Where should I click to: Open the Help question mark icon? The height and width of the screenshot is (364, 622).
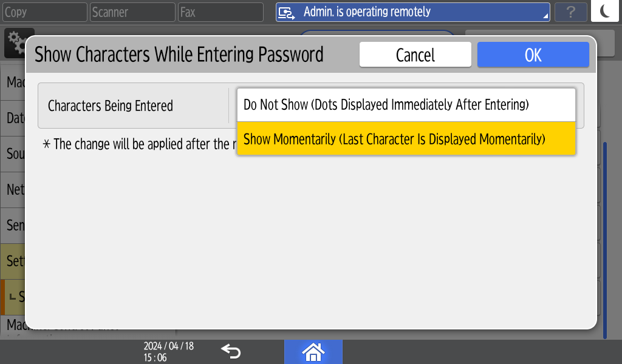point(570,12)
